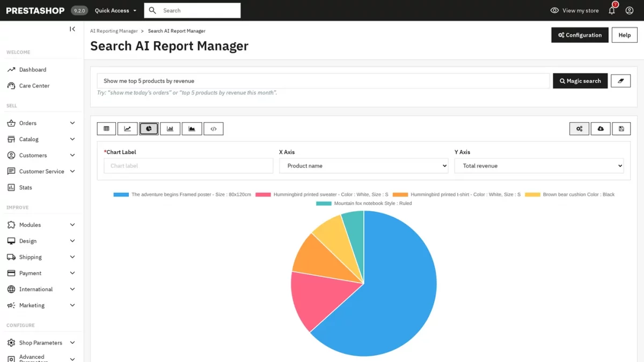
Task: Choose the area chart view icon
Action: pos(192,129)
